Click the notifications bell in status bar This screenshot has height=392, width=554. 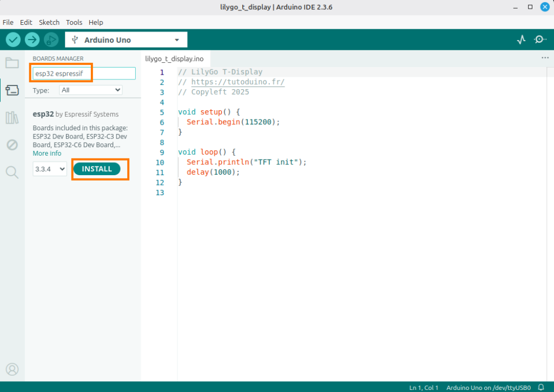pos(541,387)
